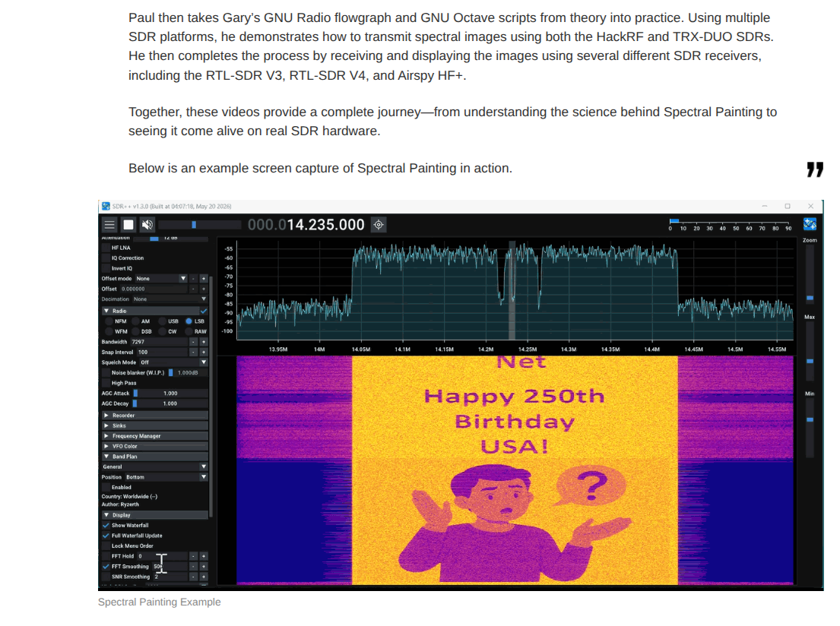Viewport: 840px width, 626px height.
Task: Enable the HF LNA checkbox
Action: coord(106,248)
